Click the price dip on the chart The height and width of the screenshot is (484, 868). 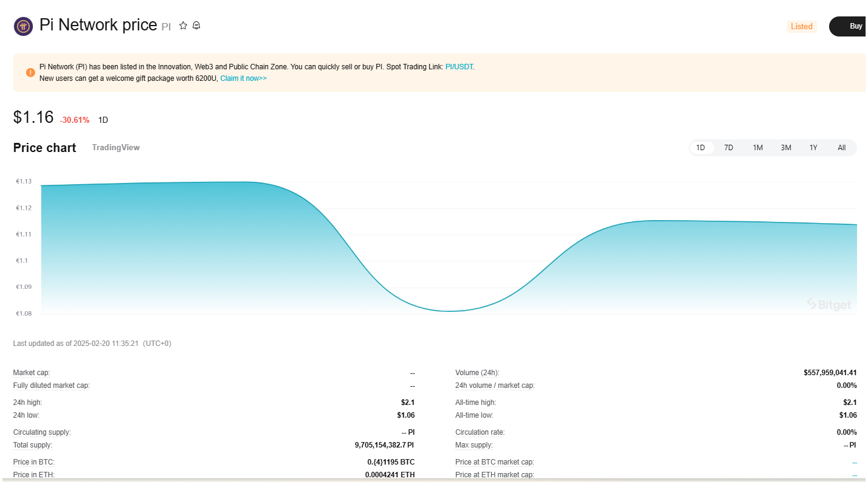click(x=450, y=311)
